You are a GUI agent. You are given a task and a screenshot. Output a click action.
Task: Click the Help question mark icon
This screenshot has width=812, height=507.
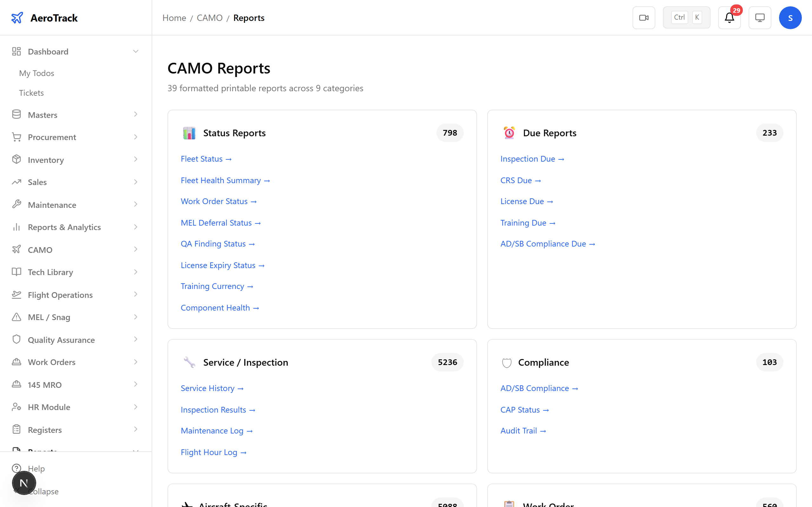[x=17, y=468]
